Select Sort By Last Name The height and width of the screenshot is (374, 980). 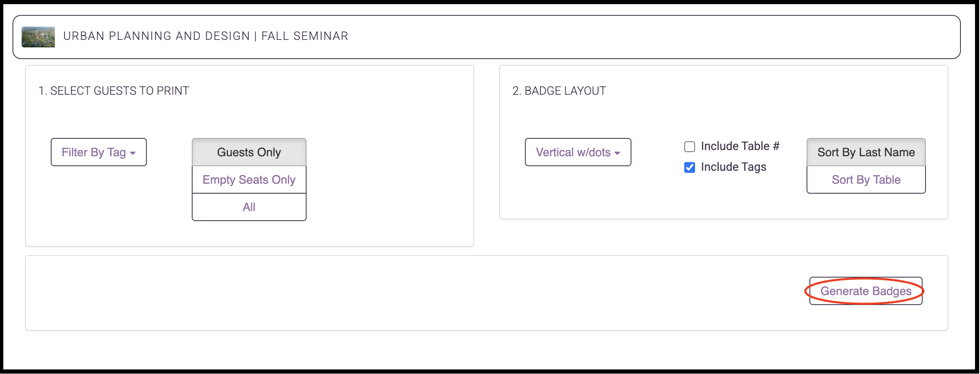click(866, 152)
